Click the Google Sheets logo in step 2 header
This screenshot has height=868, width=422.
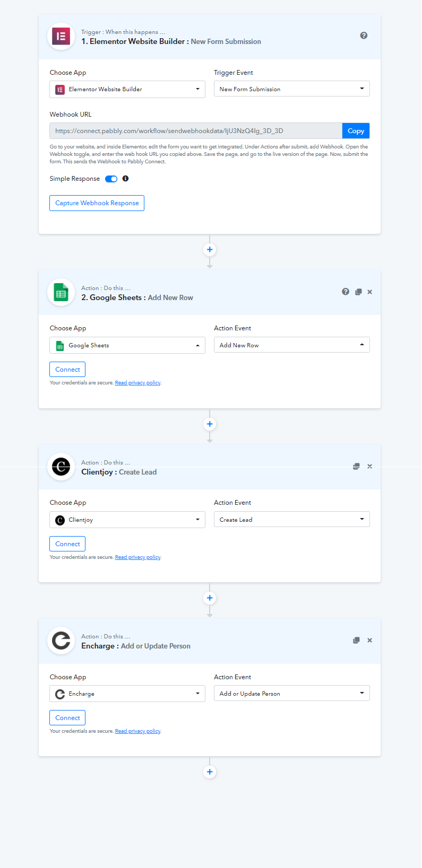point(61,293)
